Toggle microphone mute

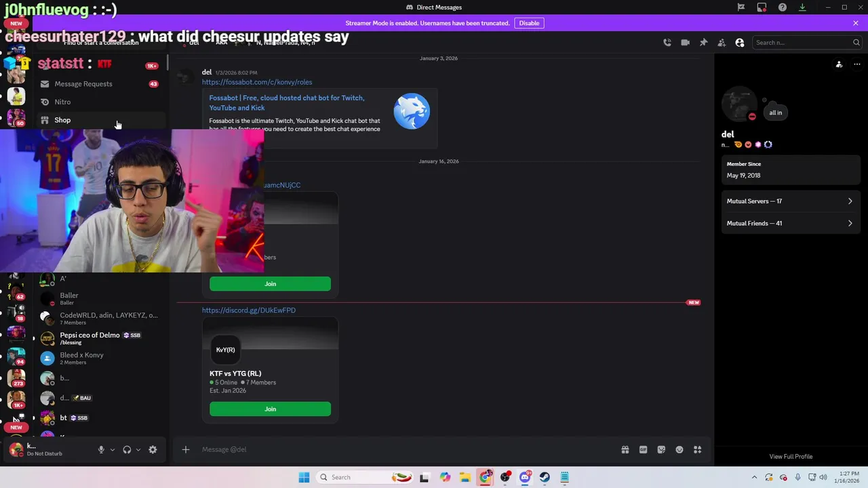[x=101, y=449]
